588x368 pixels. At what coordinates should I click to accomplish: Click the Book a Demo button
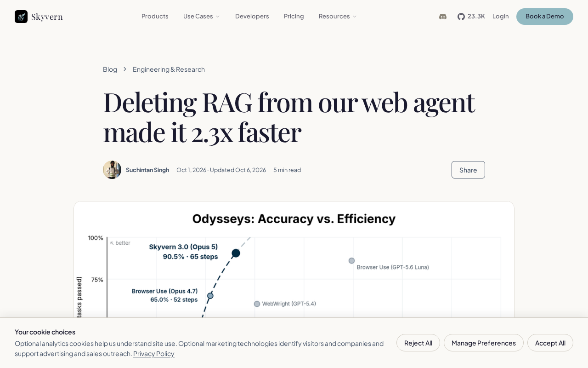pos(545,17)
